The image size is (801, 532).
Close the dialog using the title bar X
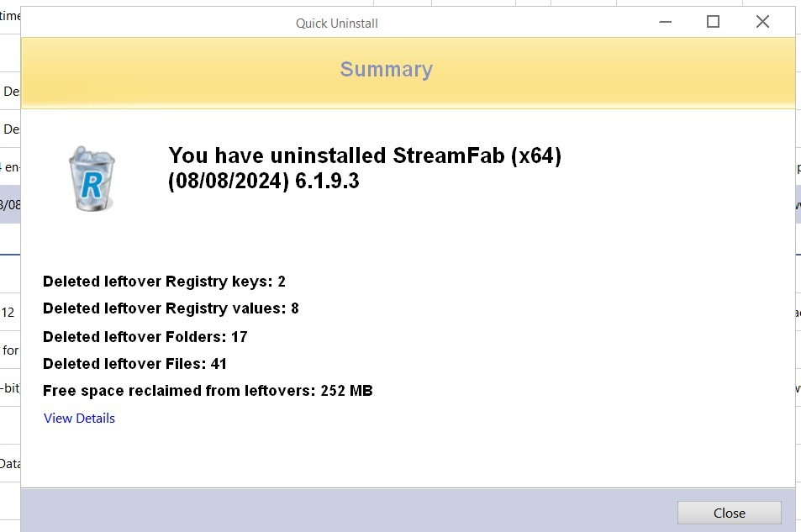[762, 22]
